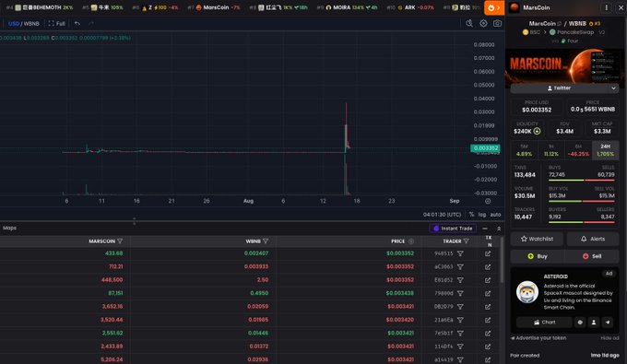The width and height of the screenshot is (627, 364).
Task: Enable Instant Trade
Action: [x=453, y=229]
